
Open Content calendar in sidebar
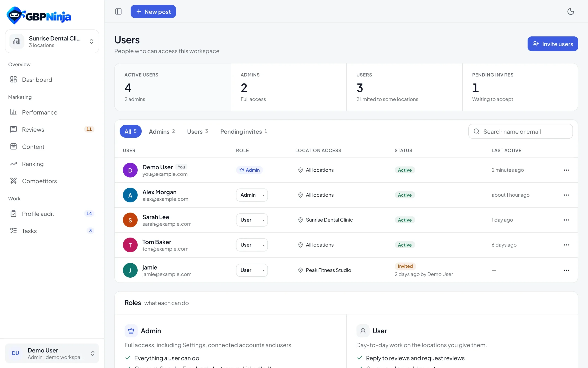(x=52, y=147)
